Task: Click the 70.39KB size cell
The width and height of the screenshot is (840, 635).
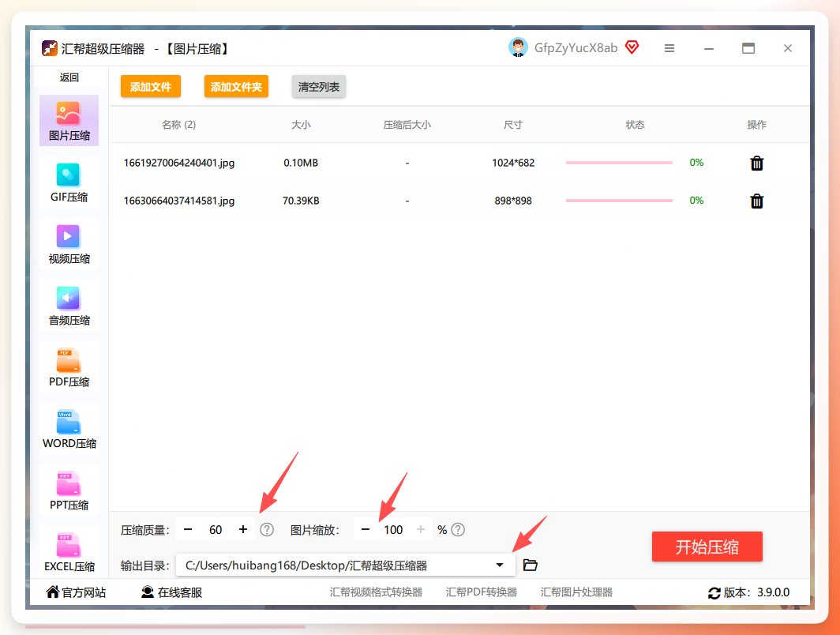Action: [301, 201]
